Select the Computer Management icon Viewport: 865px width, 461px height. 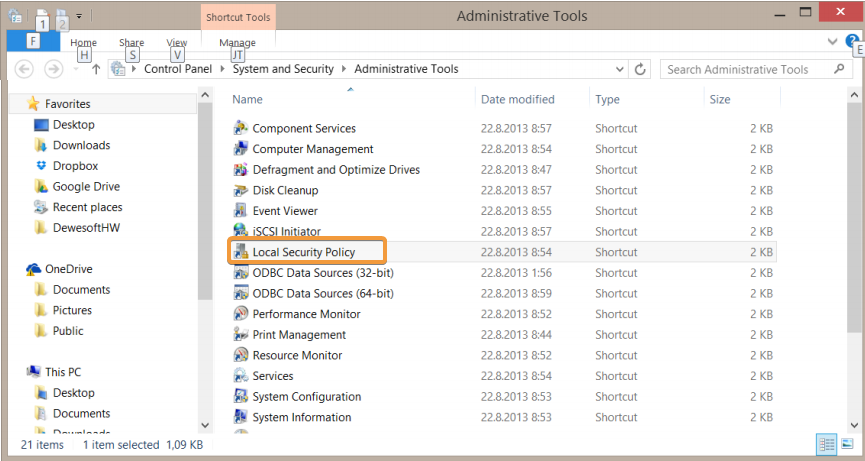pos(241,149)
